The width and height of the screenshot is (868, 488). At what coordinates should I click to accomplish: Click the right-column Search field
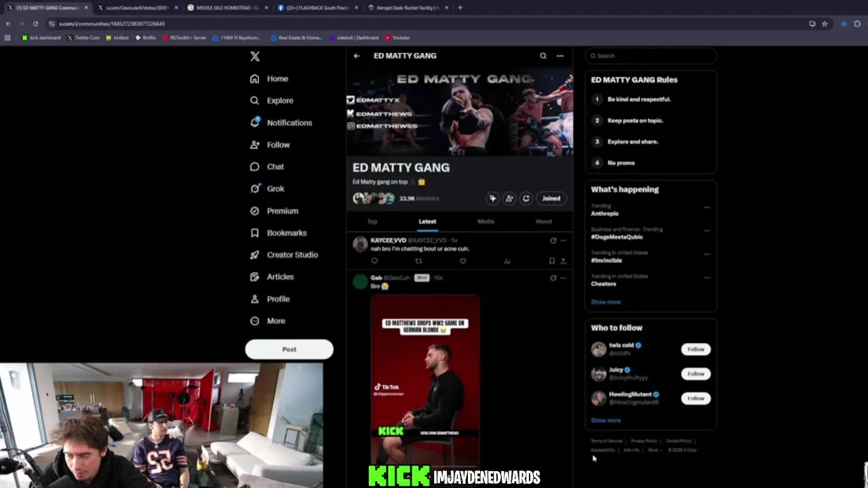pos(650,56)
